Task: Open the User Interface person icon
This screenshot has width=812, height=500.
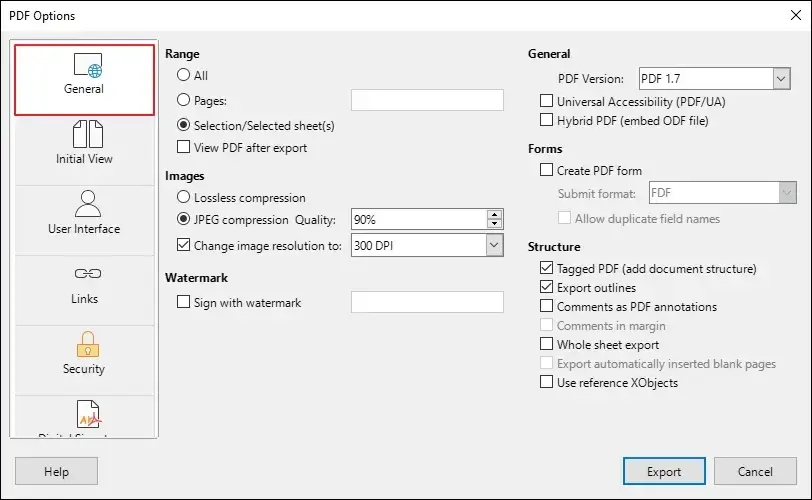Action: pos(88,203)
